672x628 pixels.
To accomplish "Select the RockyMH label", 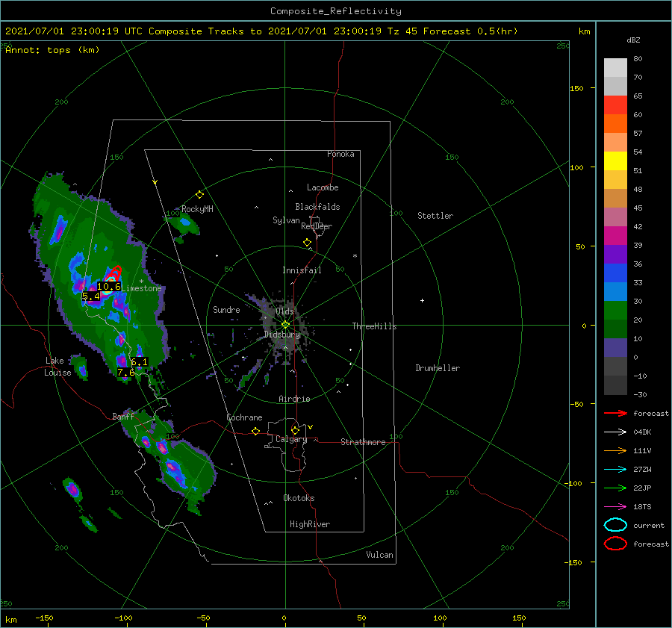I will point(197,209).
